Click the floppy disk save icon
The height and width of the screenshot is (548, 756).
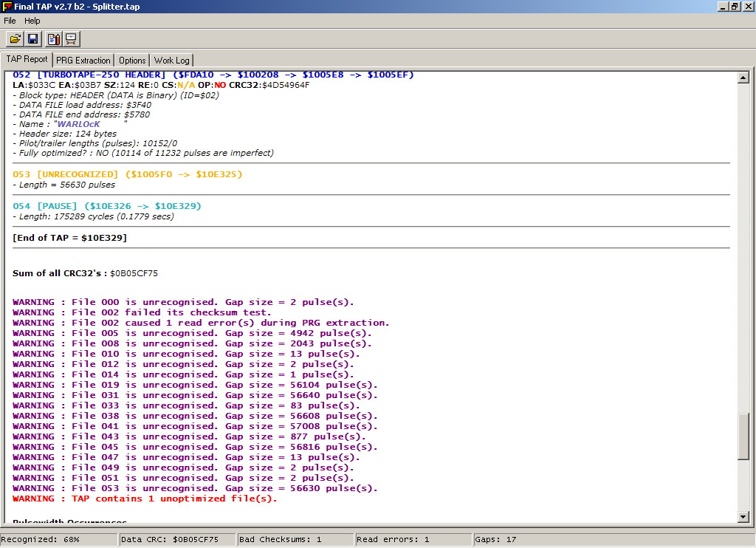(33, 39)
